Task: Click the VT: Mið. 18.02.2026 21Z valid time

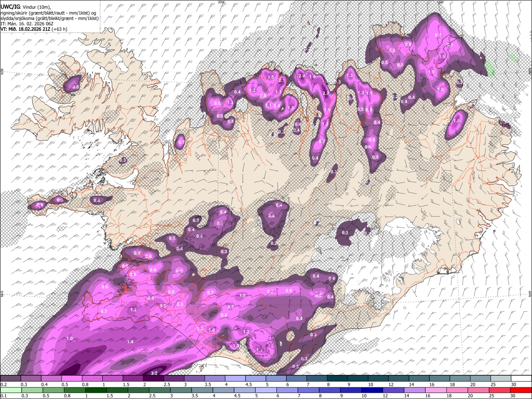Action: click(25, 29)
